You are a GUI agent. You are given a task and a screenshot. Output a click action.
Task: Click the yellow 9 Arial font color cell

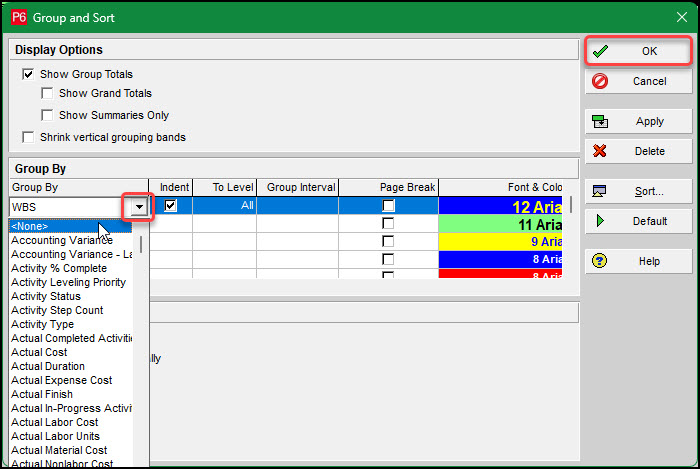pyautogui.click(x=500, y=241)
